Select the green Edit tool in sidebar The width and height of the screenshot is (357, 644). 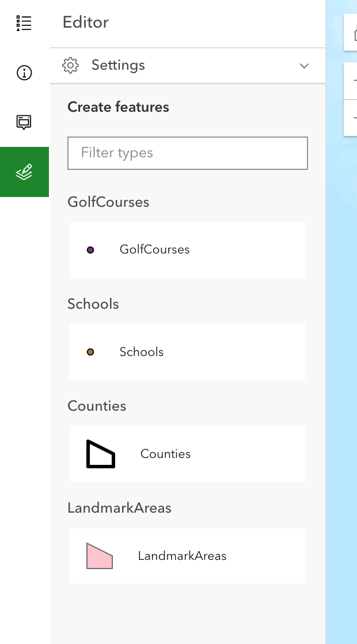coord(24,172)
